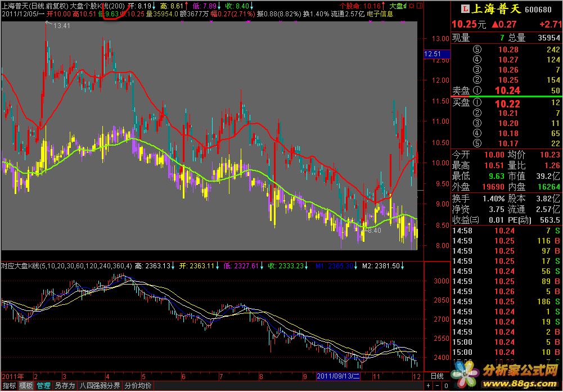
Task: Click the 市值 value 39.2亿
Action: (x=549, y=176)
